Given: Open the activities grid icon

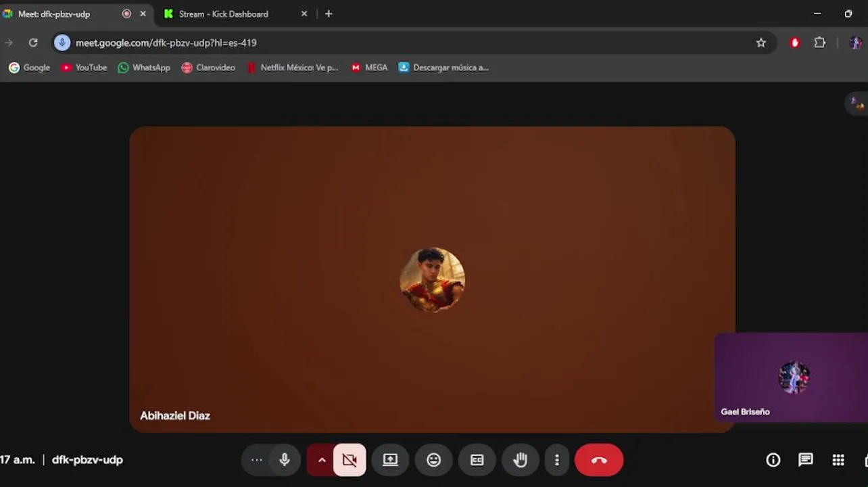Looking at the screenshot, I should click(x=838, y=460).
